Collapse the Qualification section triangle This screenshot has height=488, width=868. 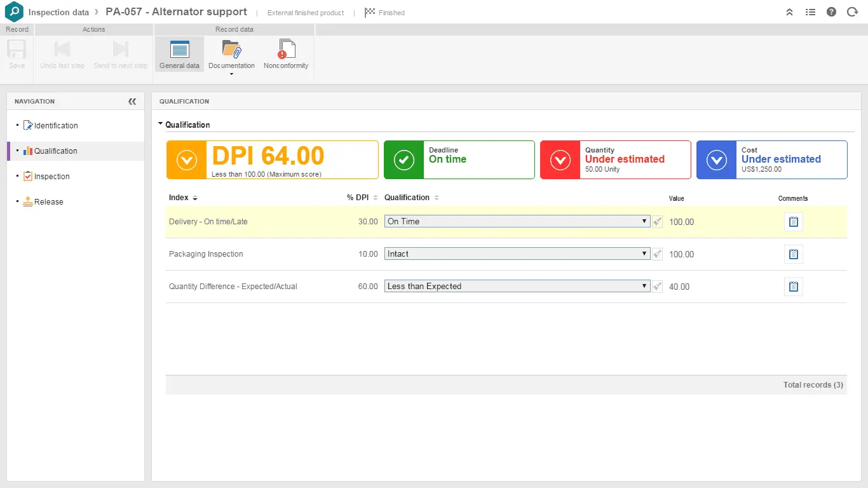click(x=161, y=125)
